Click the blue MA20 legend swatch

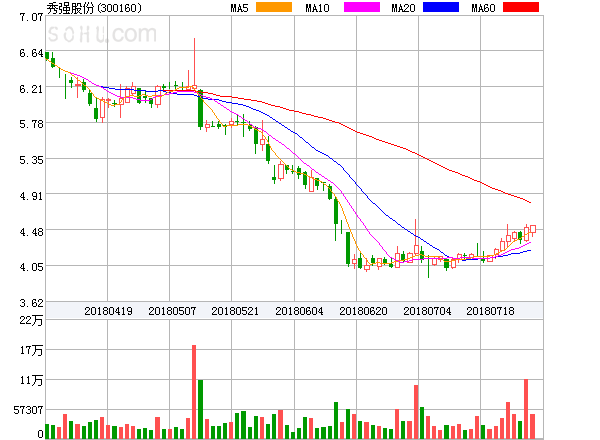tap(441, 7)
